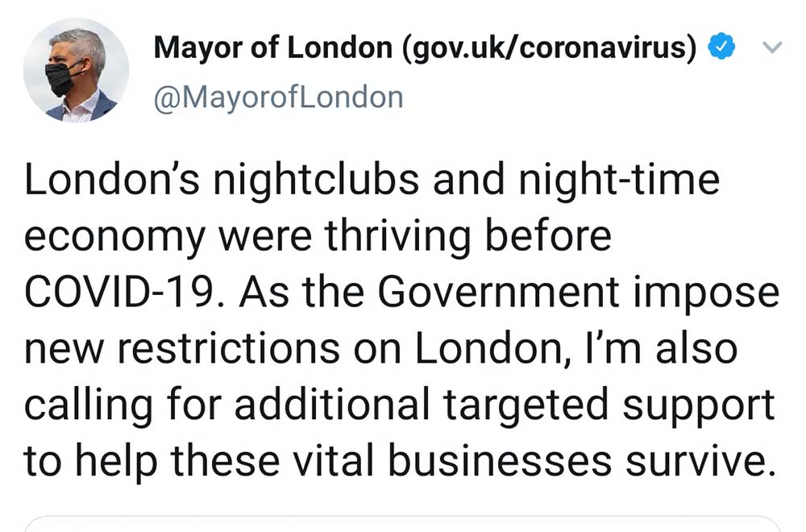Click the link preview card below the tweet

pos(403,524)
